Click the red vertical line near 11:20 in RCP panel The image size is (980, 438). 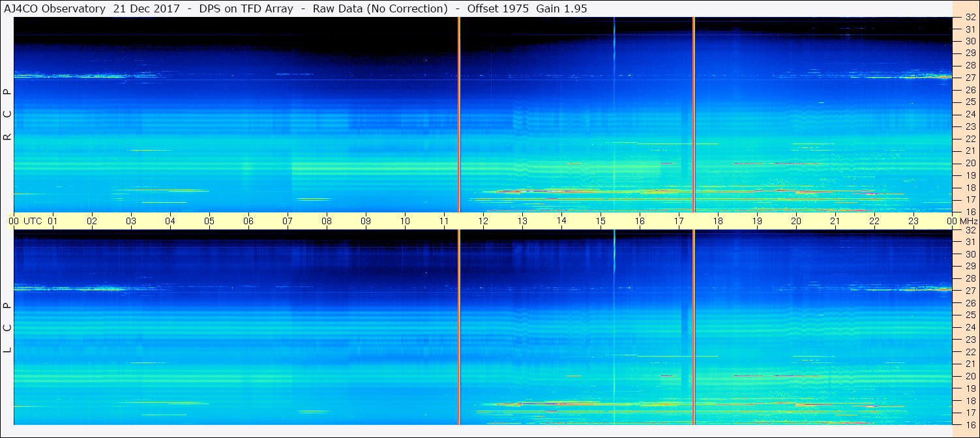459,115
